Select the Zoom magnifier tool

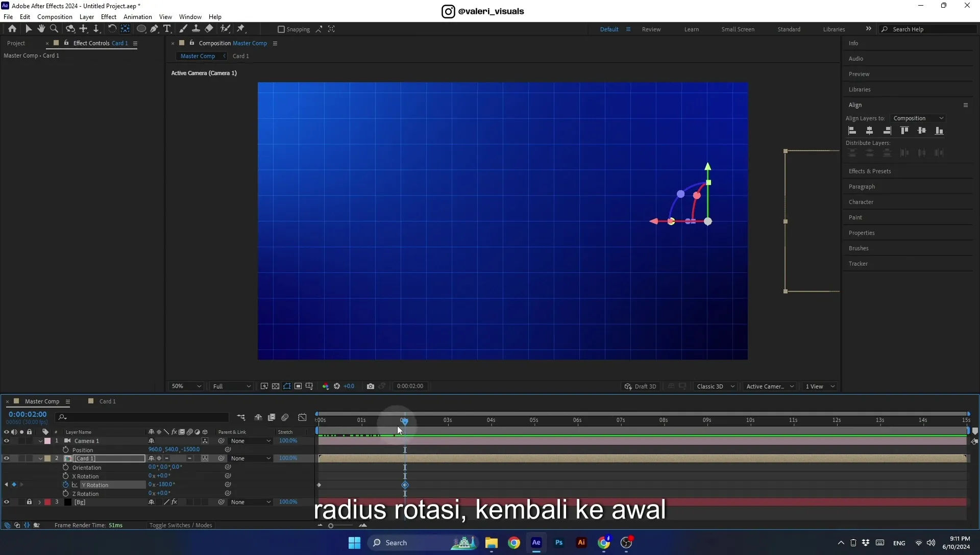point(54,29)
